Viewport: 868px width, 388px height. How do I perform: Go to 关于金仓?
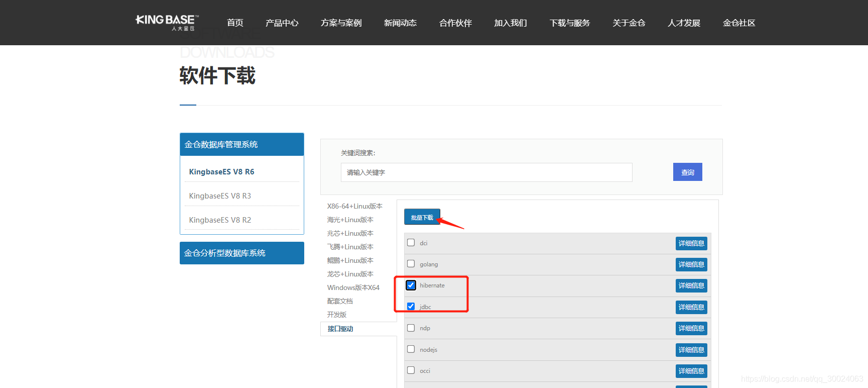click(629, 23)
